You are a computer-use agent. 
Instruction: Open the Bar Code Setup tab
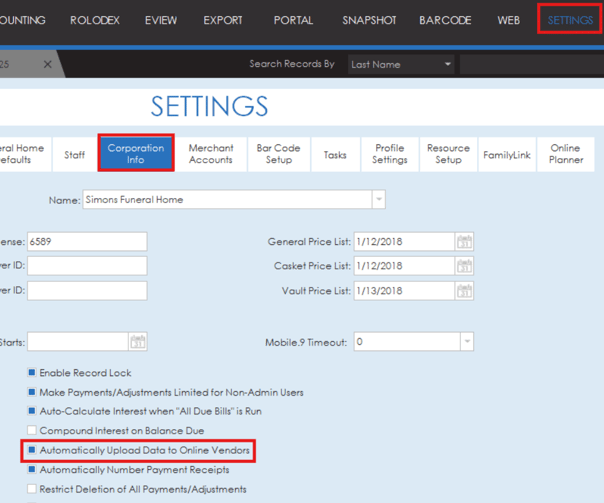pyautogui.click(x=279, y=154)
